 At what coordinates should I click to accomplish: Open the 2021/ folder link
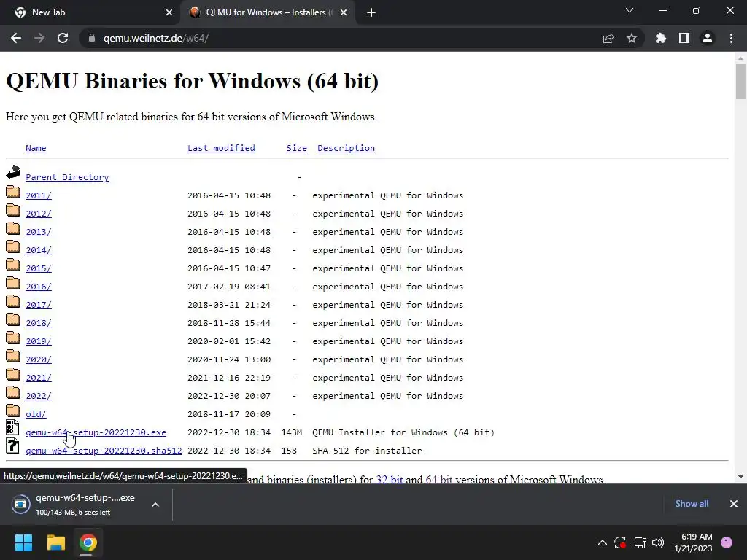39,378
